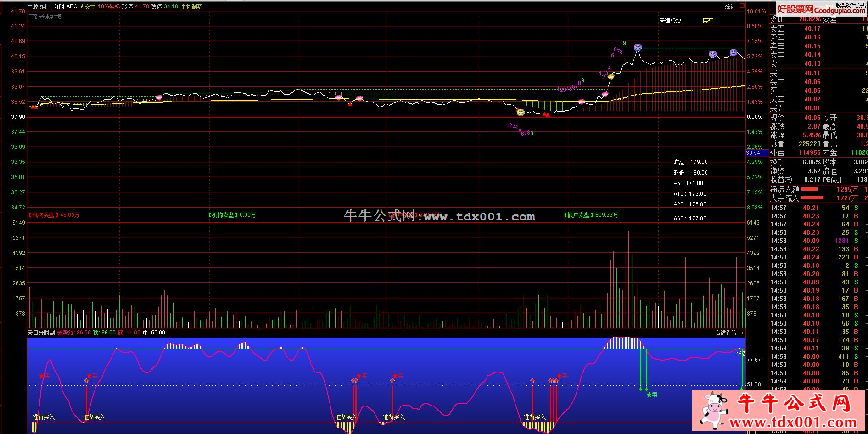Select the trade row with 411 S

pyautogui.click(x=818, y=356)
